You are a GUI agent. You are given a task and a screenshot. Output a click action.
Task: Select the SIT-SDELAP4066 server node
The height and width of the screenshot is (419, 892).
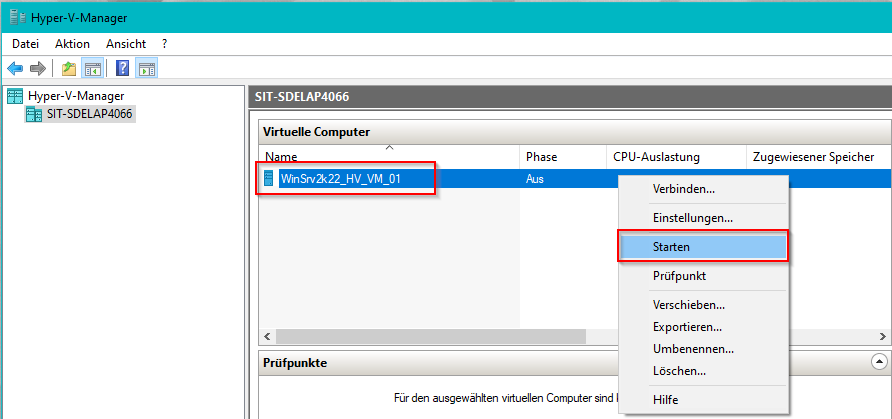tap(89, 114)
